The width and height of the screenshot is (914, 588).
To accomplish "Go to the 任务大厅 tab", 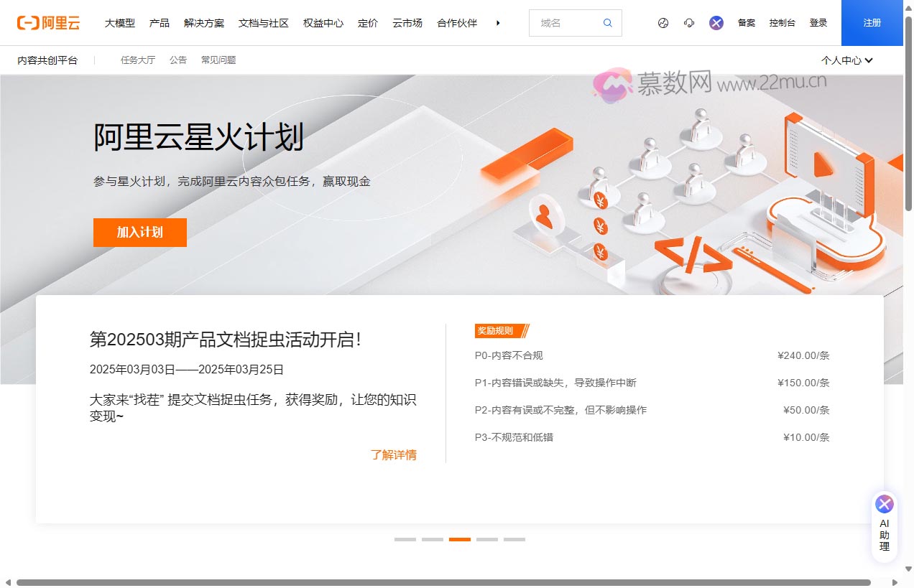I will pos(138,60).
